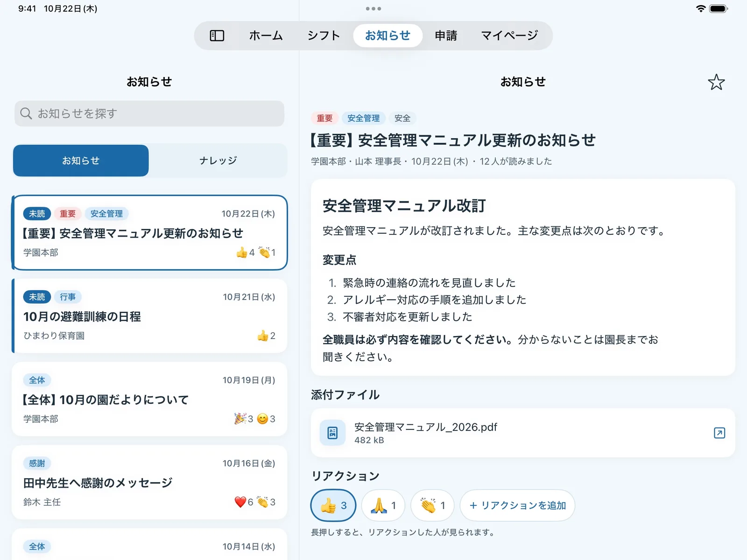Click the 感謝 tag on 田中先生 card
Screen dimensions: 747x560
(37, 463)
